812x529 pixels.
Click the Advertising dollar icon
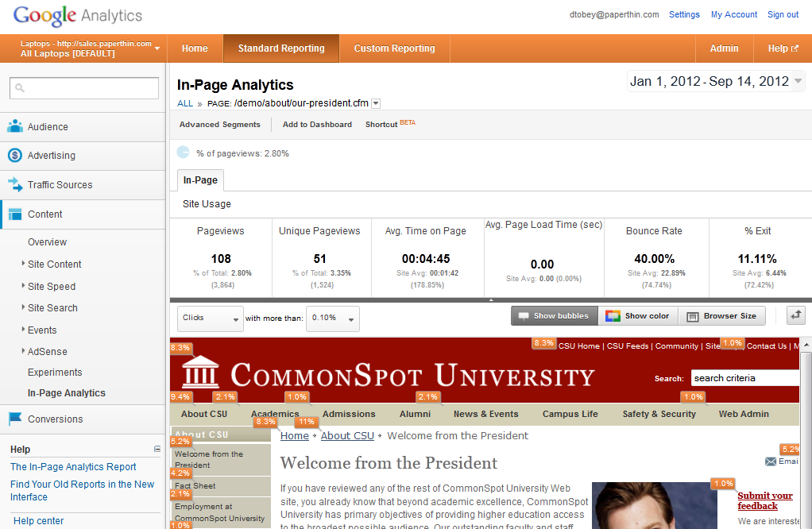(x=15, y=155)
